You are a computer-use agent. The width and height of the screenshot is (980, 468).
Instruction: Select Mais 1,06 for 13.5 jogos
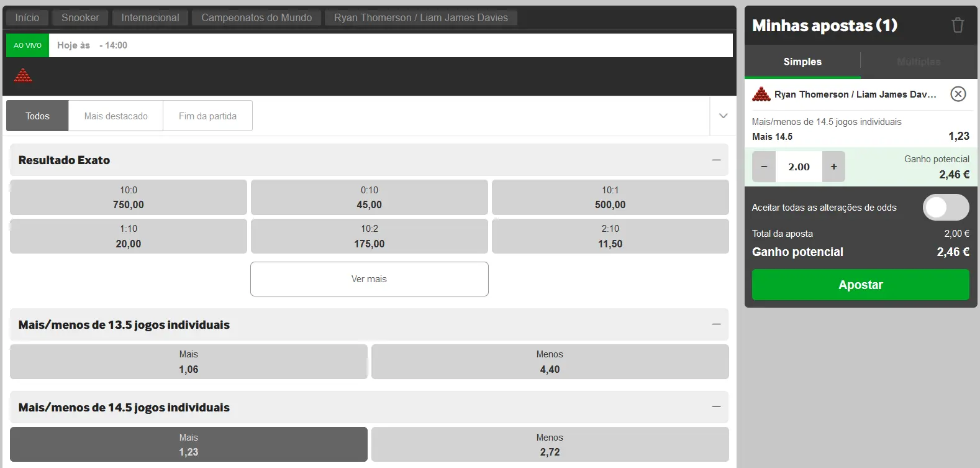point(189,362)
